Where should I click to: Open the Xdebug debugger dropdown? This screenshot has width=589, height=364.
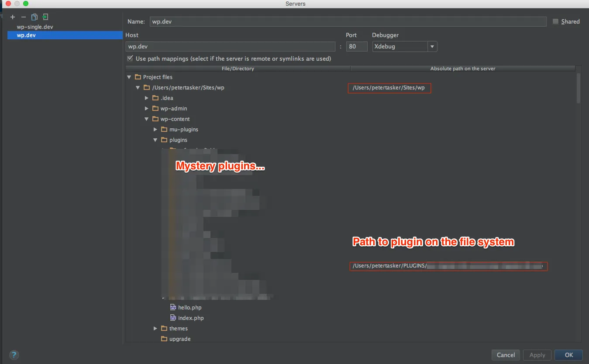(432, 46)
